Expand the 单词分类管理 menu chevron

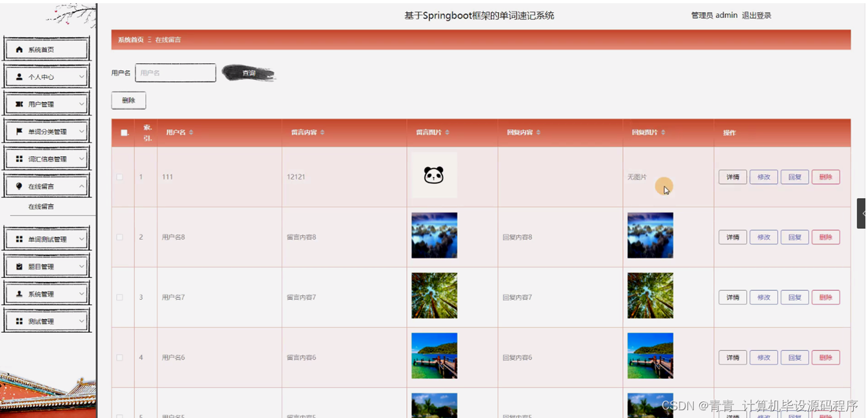[x=81, y=132]
